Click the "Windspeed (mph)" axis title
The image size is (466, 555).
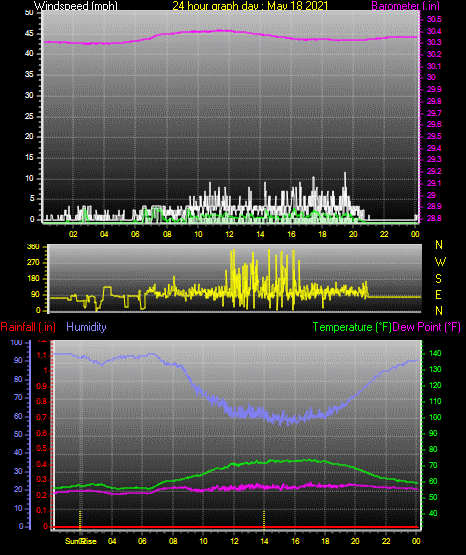76,6
